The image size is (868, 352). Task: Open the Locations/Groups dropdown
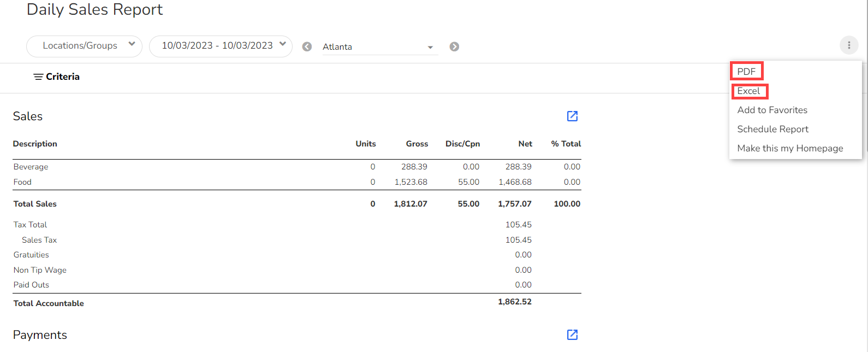click(84, 46)
